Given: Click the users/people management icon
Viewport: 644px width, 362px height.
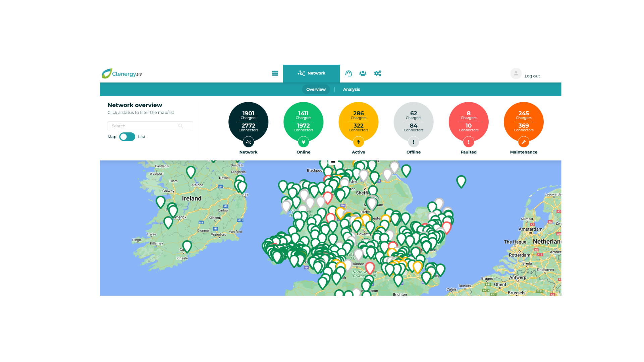Looking at the screenshot, I should point(363,73).
